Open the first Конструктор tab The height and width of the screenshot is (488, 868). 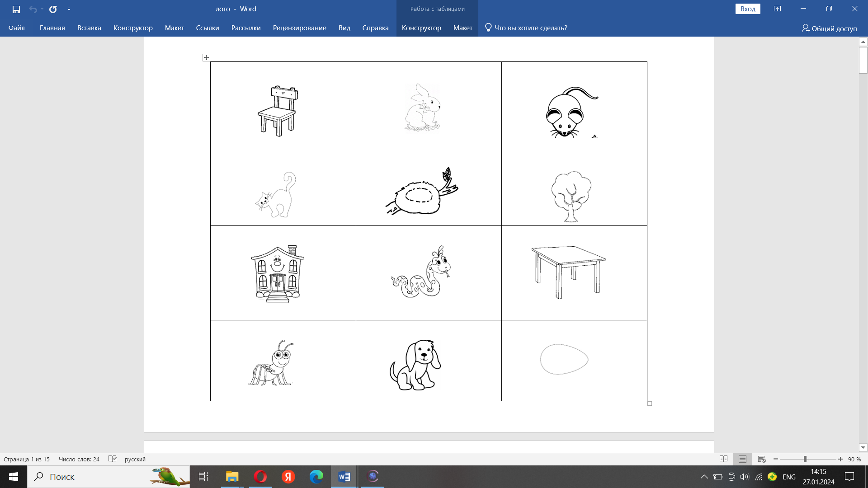pyautogui.click(x=133, y=28)
